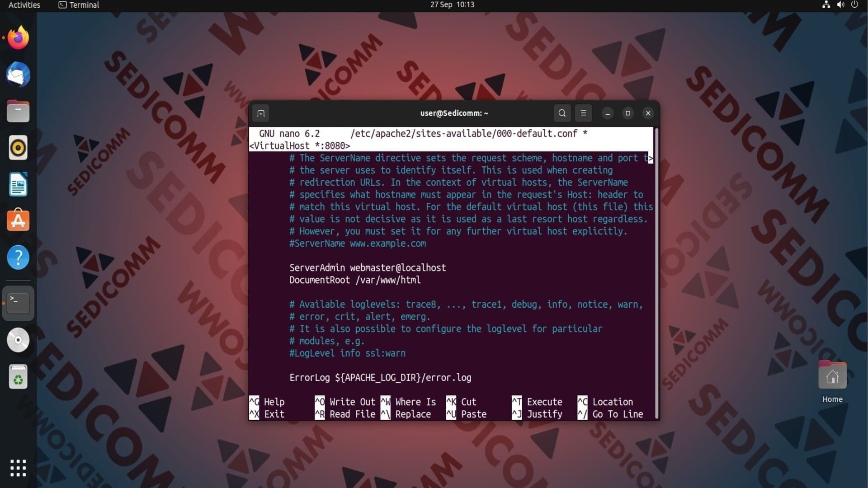Viewport: 868px width, 488px height.
Task: Click 'However, you must set it' comment
Action: pos(458,231)
